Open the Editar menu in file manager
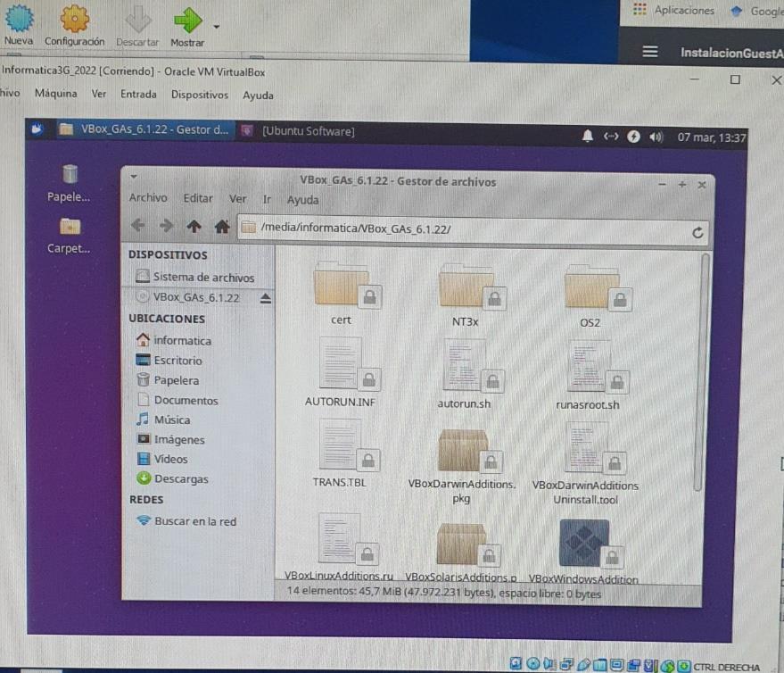The width and height of the screenshot is (784, 673). [x=198, y=199]
